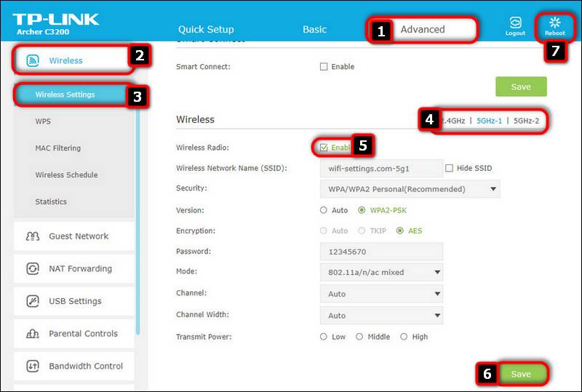
Task: Click the Wireless Network Name SSID field
Action: click(381, 169)
